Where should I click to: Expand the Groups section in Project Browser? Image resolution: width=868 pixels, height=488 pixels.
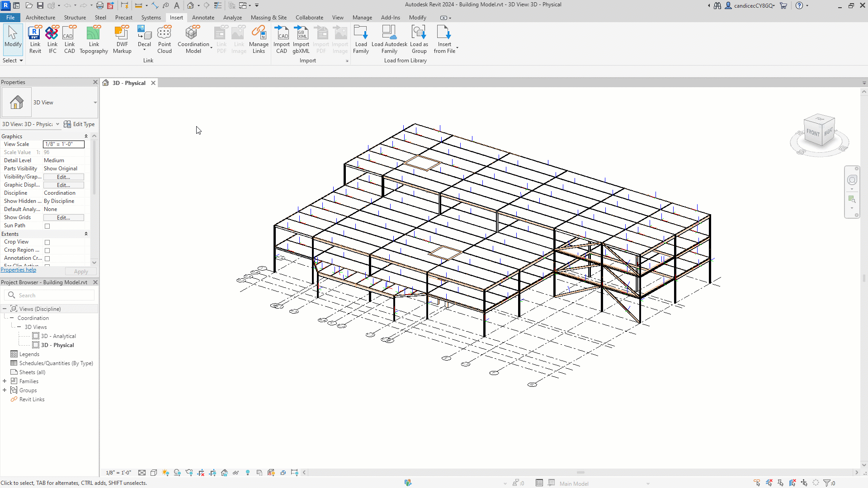(x=5, y=390)
